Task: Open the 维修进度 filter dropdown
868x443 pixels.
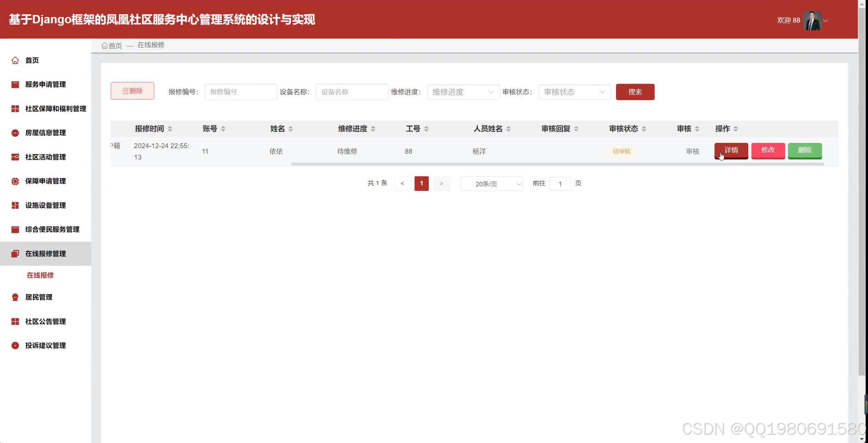Action: [463, 92]
